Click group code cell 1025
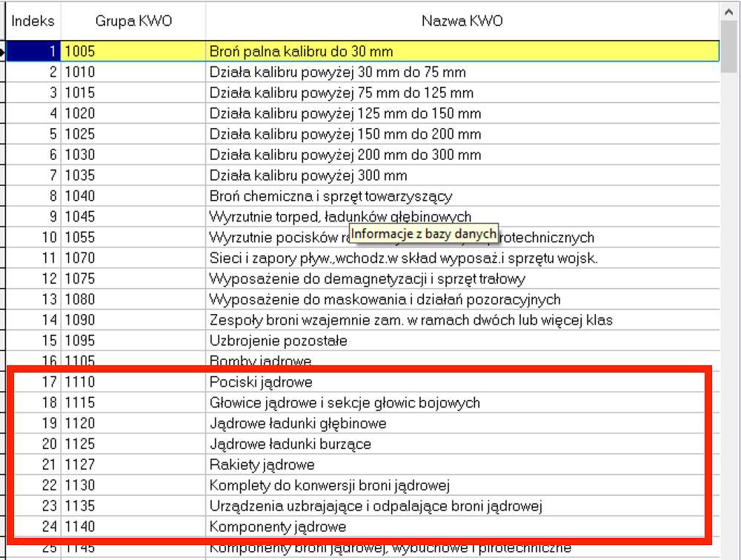 click(133, 134)
